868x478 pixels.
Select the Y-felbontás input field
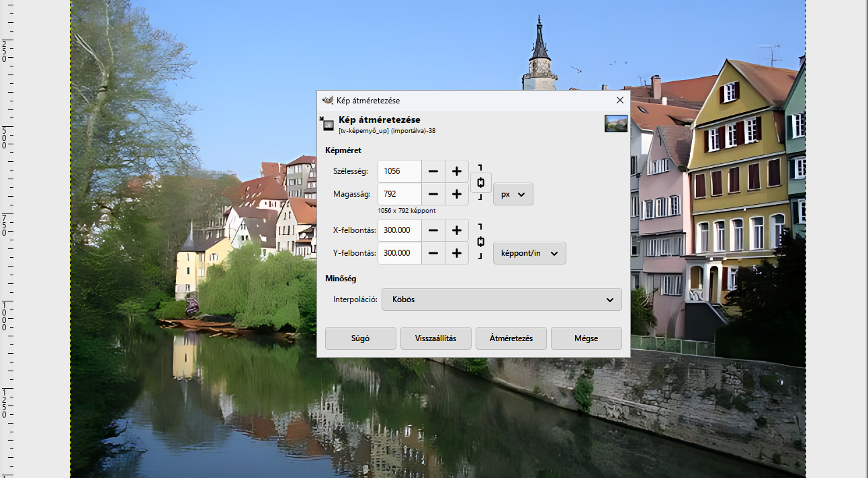pos(400,253)
